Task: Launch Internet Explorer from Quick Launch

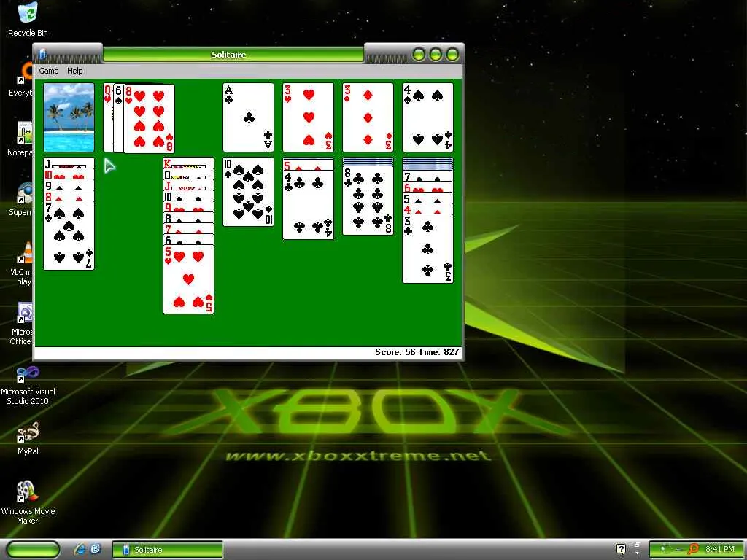Action: (x=80, y=550)
